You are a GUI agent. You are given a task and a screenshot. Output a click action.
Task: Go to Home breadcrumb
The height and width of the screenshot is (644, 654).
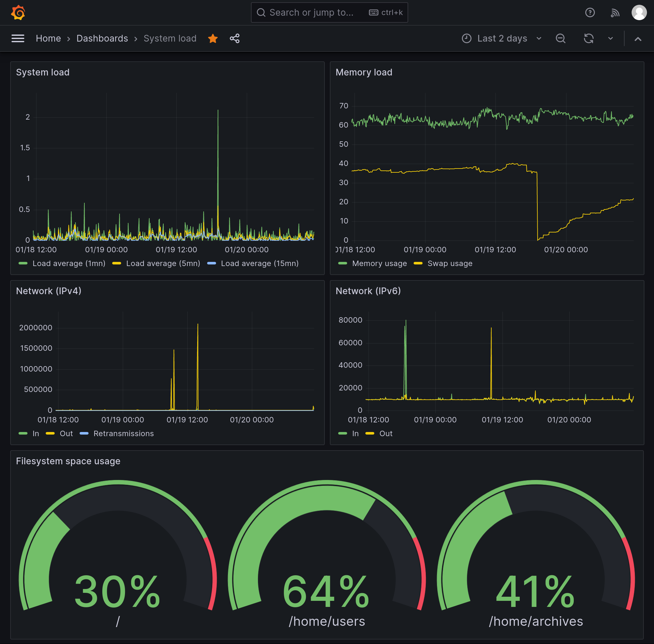pos(48,39)
